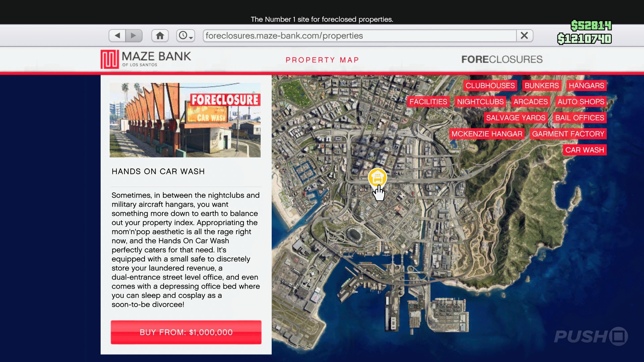Show Nightclubs on the map
644x362 pixels.
point(480,102)
